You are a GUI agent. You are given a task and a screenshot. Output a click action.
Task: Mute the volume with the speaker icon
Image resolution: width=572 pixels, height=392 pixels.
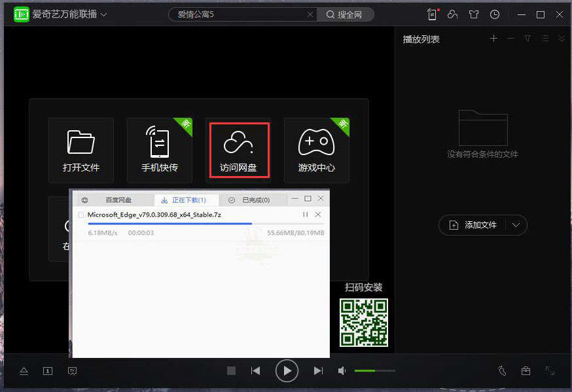pos(341,370)
